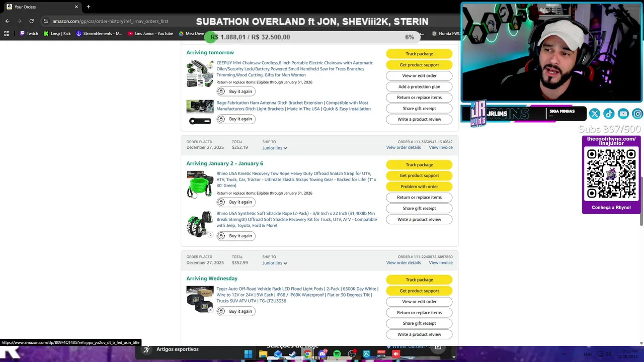Buy the CEEPUY chainsaw again

pos(236,92)
